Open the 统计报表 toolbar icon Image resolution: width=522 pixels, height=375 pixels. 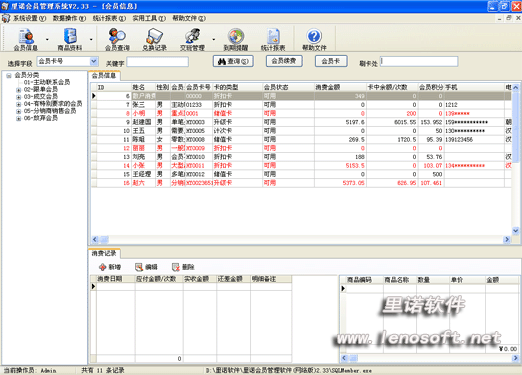coord(273,36)
